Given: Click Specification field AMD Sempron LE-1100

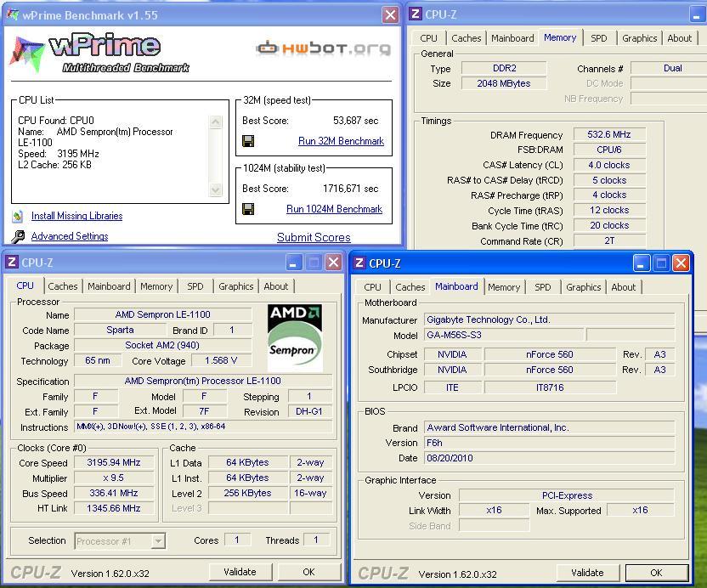Looking at the screenshot, I should pos(203,381).
